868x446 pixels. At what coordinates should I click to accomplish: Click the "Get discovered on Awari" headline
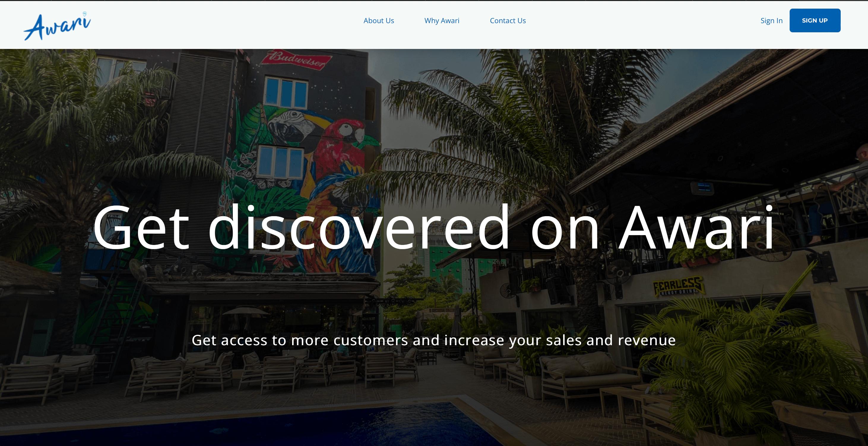pos(434,227)
